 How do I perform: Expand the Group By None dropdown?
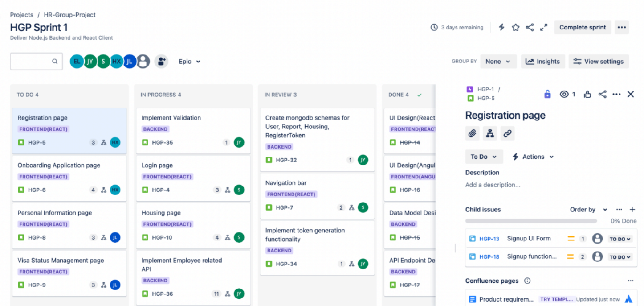point(498,62)
